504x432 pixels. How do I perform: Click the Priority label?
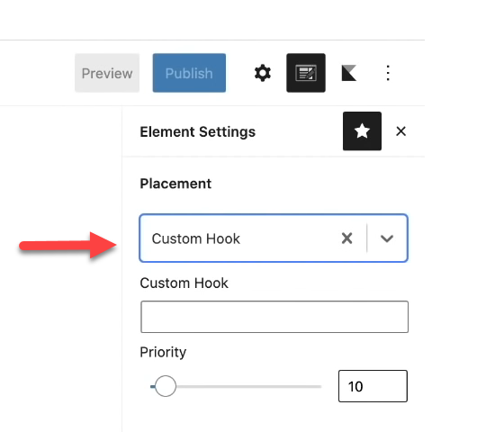pos(163,352)
